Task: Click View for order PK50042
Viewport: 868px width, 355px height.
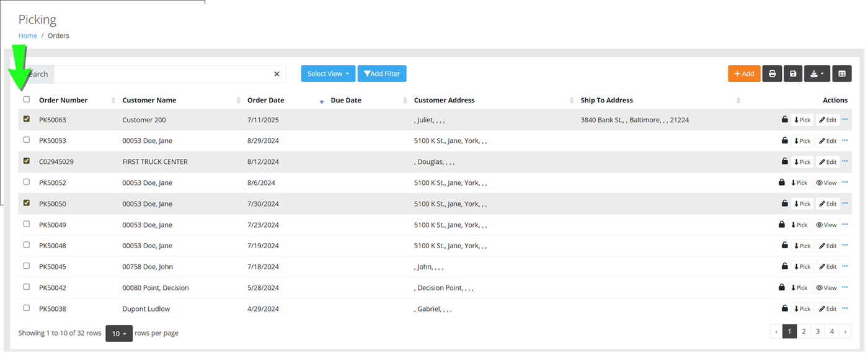Action: pos(826,287)
